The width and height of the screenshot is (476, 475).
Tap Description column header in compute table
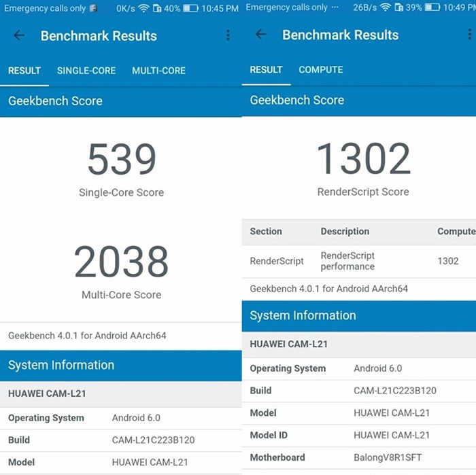coord(345,232)
